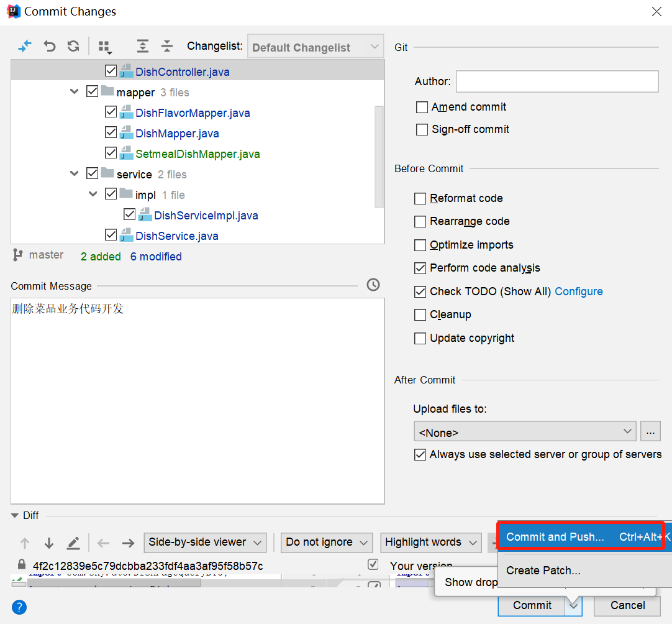Choose Create Patch from popup menu
Screen dimensions: 672x624
pos(543,571)
